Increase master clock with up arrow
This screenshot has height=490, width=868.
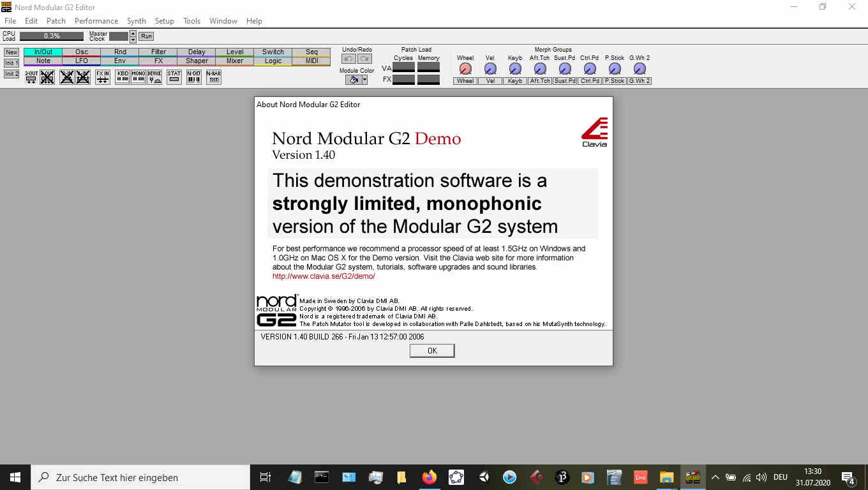133,33
